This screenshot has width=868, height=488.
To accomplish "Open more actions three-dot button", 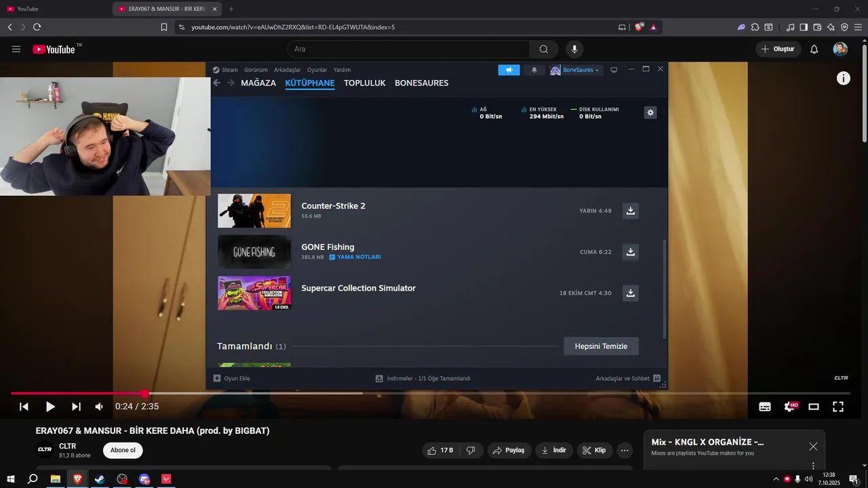I will tap(625, 450).
